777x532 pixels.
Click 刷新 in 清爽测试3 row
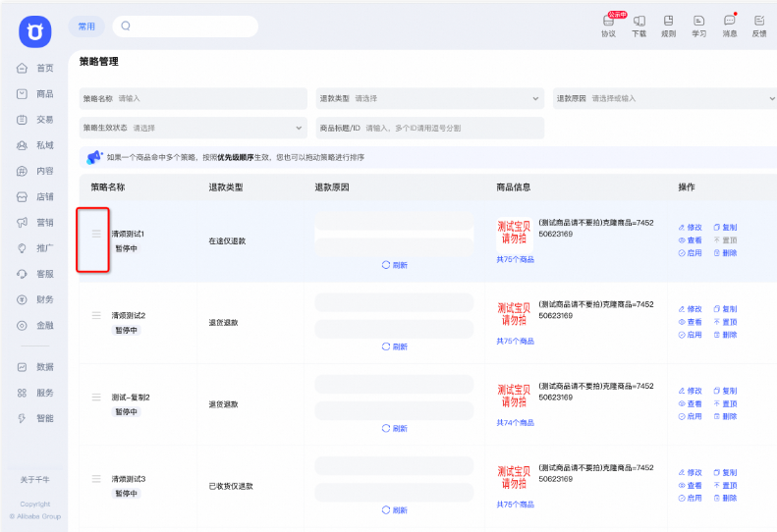395,510
